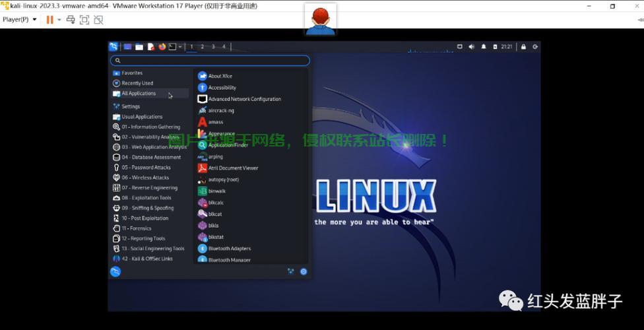Open the file manager panel icon
This screenshot has width=644, height=330.
pos(139,47)
